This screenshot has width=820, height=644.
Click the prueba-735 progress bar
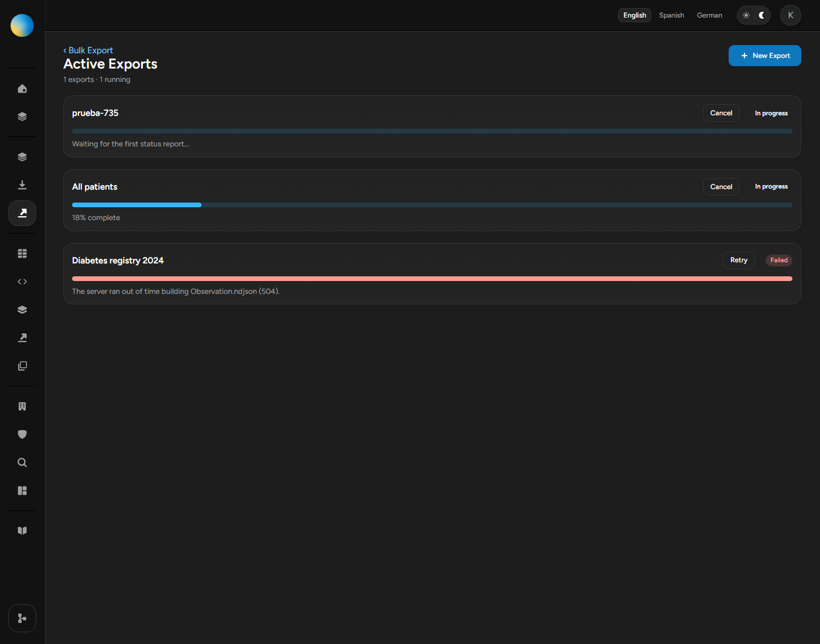[x=432, y=131]
